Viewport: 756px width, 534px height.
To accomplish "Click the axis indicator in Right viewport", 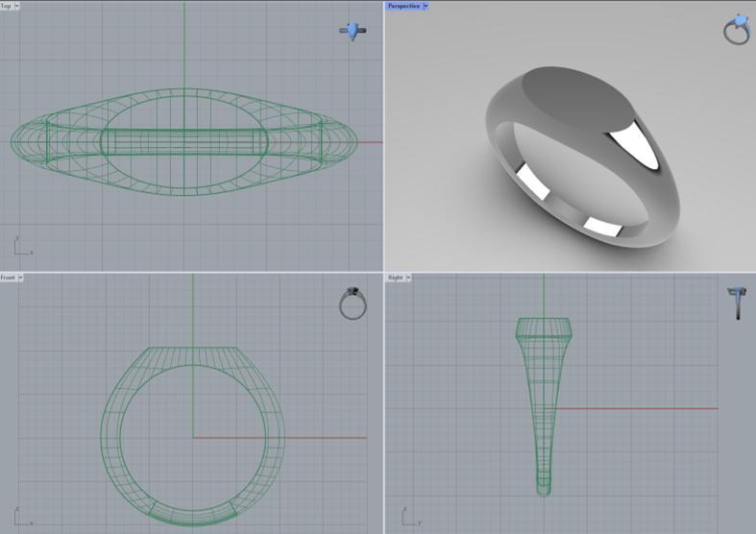I will (x=411, y=517).
